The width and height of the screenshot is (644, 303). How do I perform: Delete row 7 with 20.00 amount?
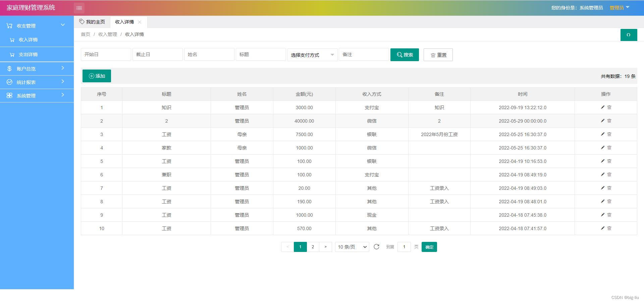point(609,188)
